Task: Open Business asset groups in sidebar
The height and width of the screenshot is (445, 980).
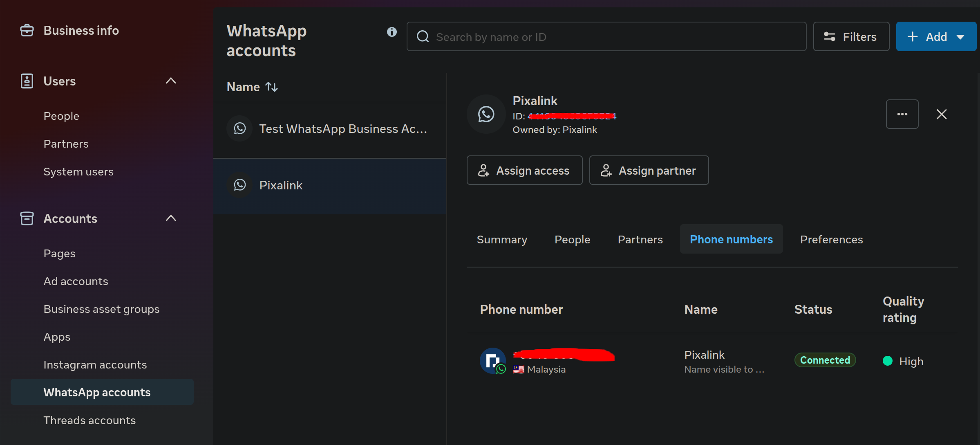Action: [x=101, y=309]
